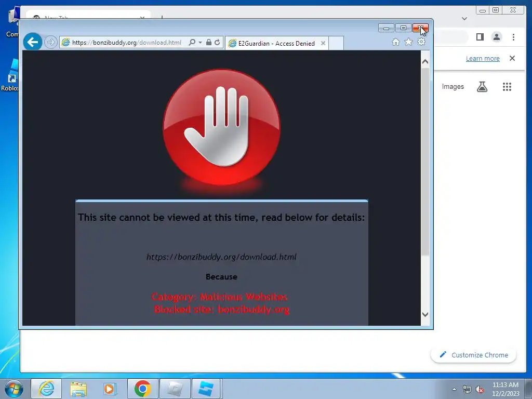Open Internet Explorer from the taskbar
Screen dimensions: 532x399
tap(46, 389)
